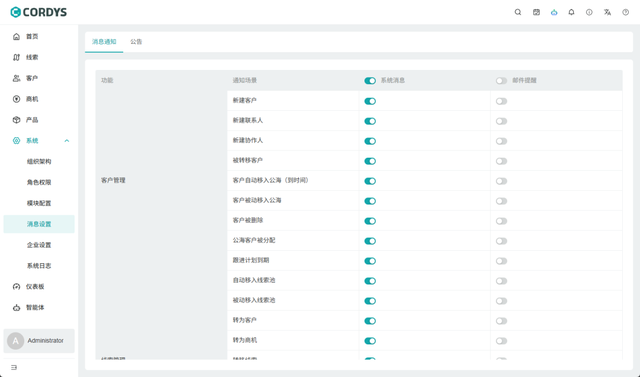
Task: Disable system message for 自动移入线索池
Action: [x=370, y=281]
